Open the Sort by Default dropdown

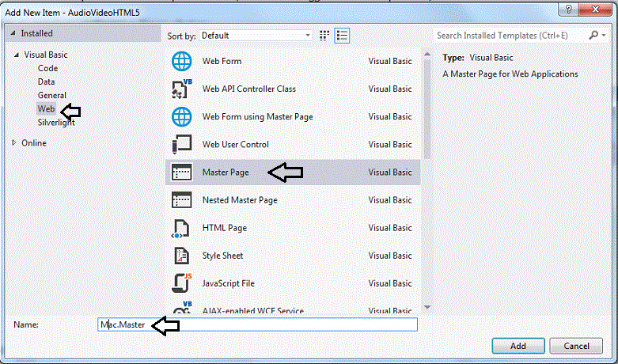tap(256, 36)
